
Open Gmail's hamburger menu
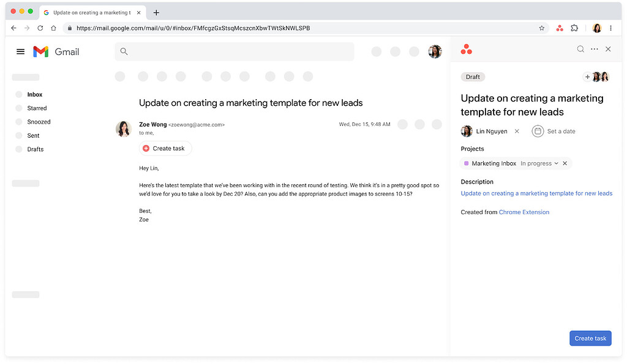click(20, 51)
